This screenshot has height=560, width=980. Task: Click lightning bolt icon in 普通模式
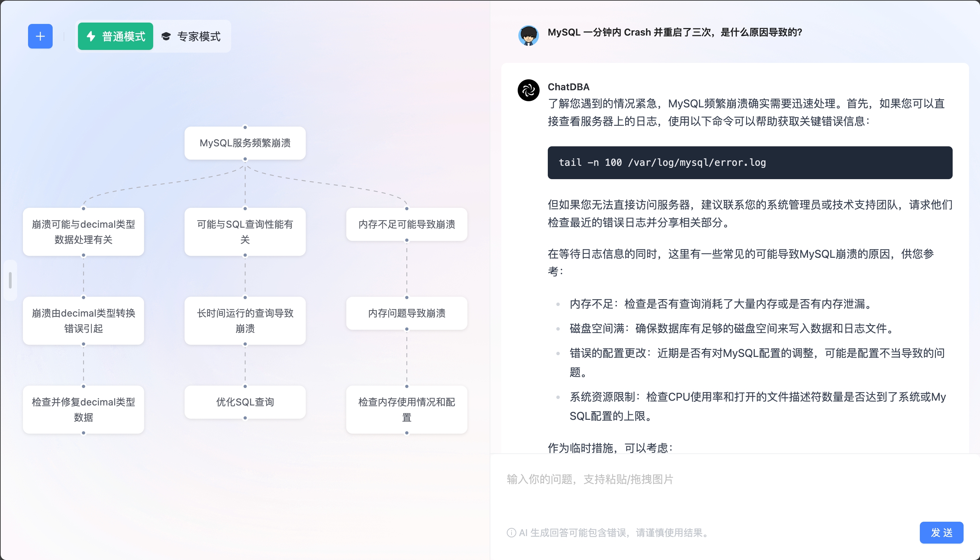click(91, 37)
